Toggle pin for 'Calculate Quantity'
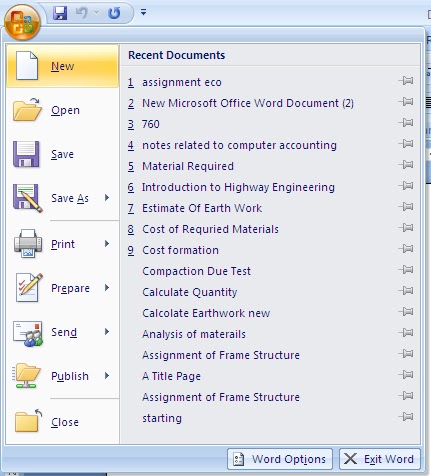This screenshot has width=431, height=476. click(406, 291)
